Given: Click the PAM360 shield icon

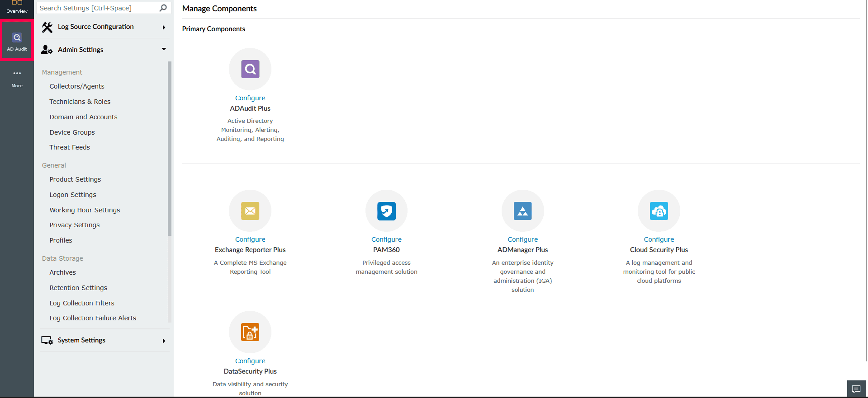Looking at the screenshot, I should point(387,211).
